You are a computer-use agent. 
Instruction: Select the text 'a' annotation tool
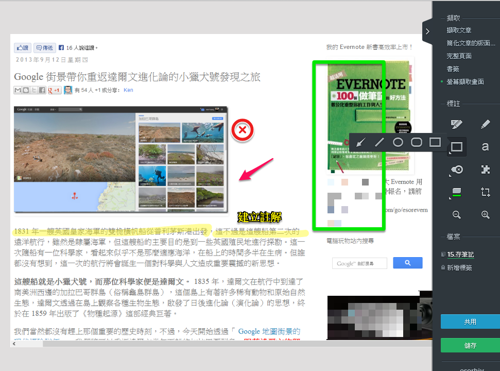pos(485,146)
